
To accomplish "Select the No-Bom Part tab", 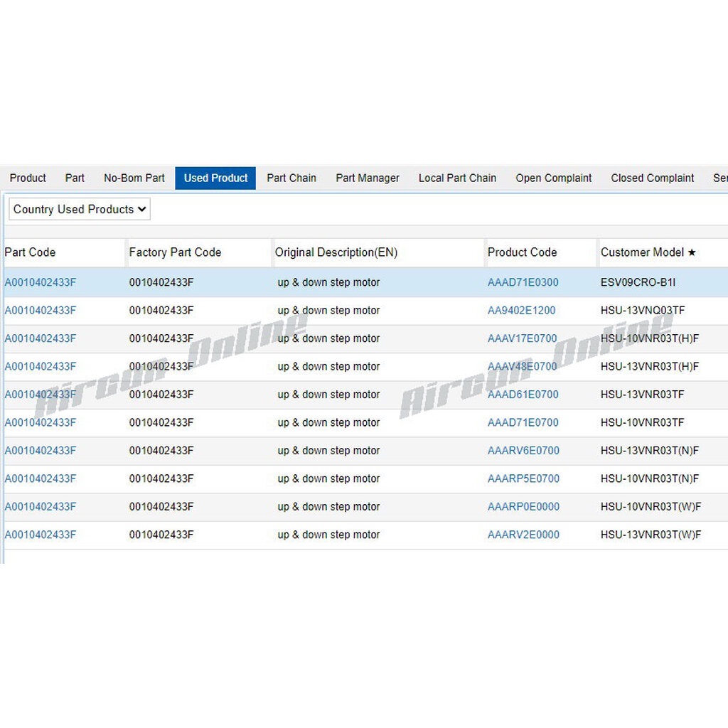I will pyautogui.click(x=134, y=178).
